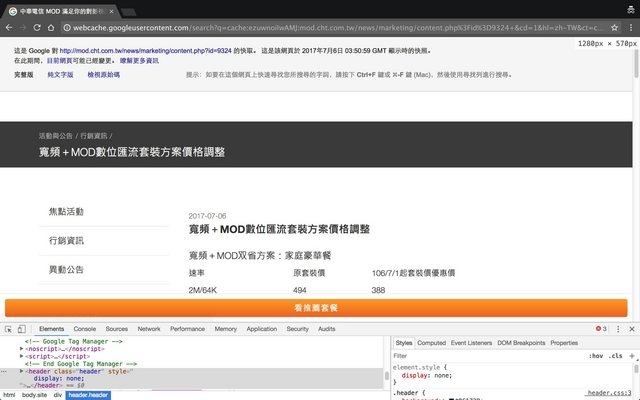Select body.site in the DOM breadcrumb bar
640x400 pixels.
click(x=34, y=395)
